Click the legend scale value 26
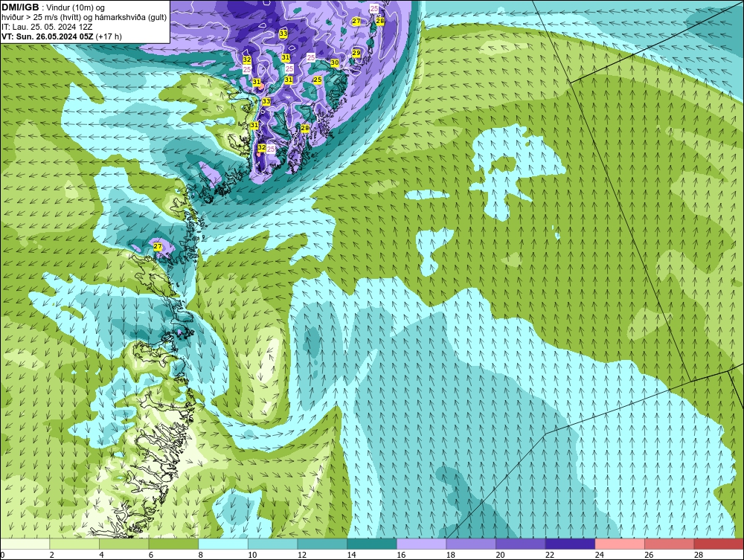Screen dimensions: 744x560 pos(649,555)
